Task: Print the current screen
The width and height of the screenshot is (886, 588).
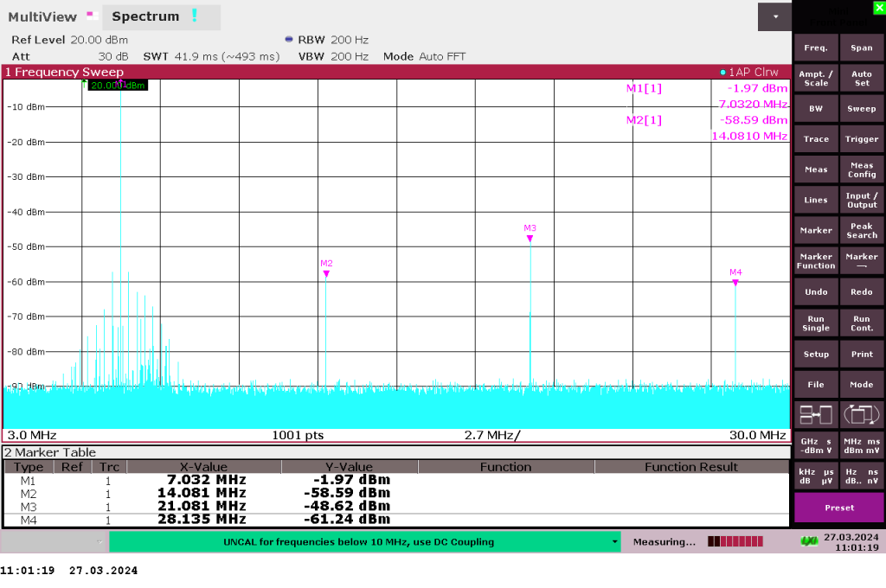Action: point(862,355)
